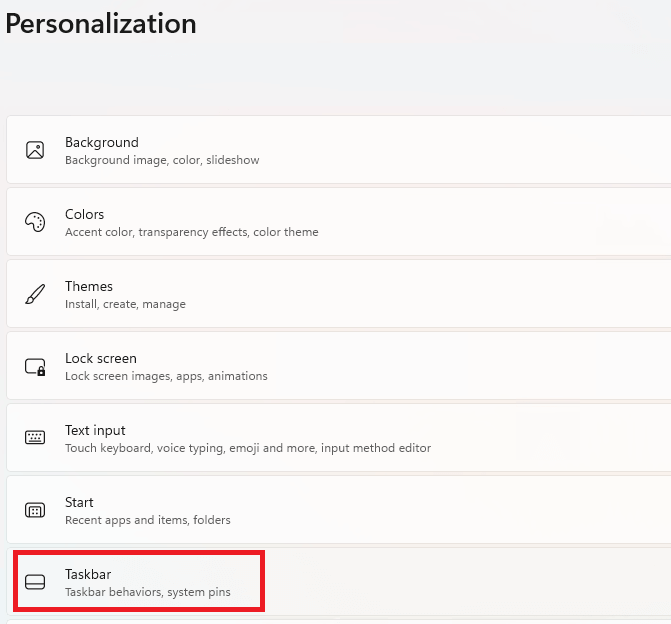Click the Colors palette icon
Screen dimensions: 671x624
(x=35, y=222)
